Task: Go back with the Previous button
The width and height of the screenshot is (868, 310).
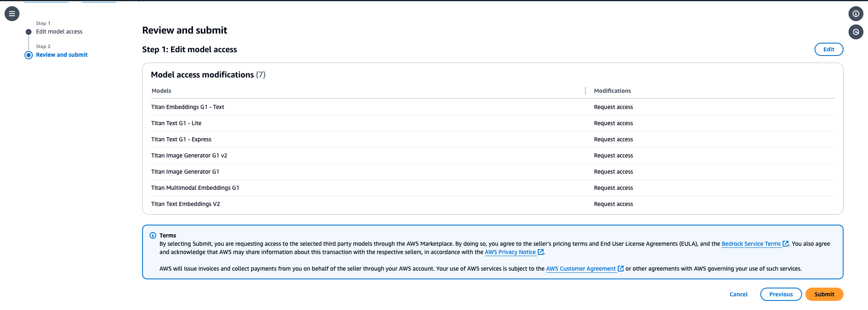Action: point(781,294)
